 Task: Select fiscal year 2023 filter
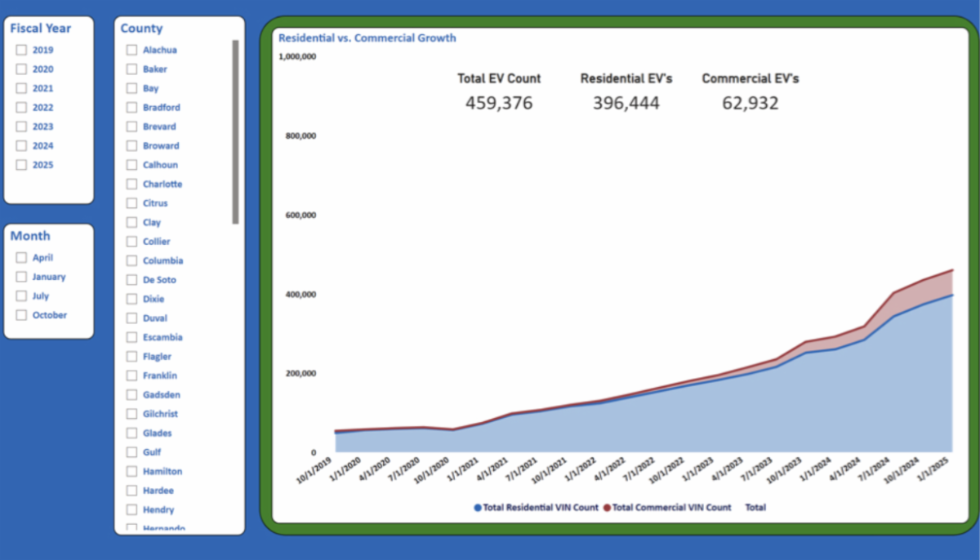coord(21,127)
